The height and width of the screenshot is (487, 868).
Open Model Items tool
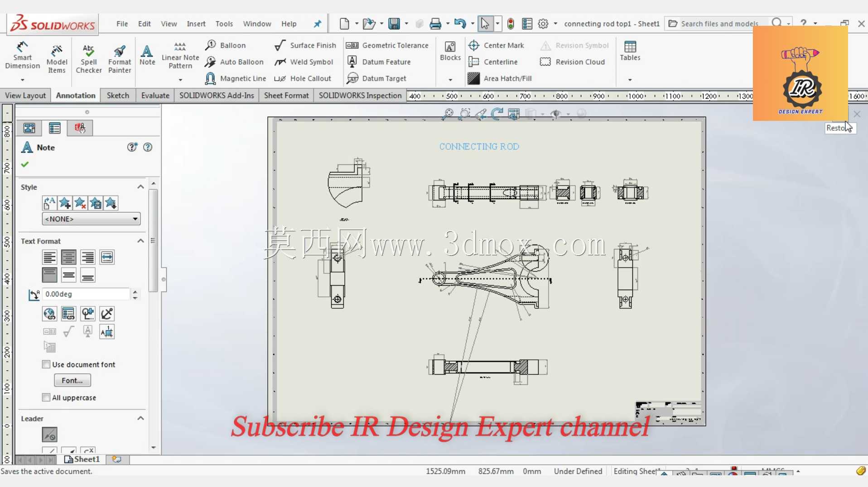[57, 59]
